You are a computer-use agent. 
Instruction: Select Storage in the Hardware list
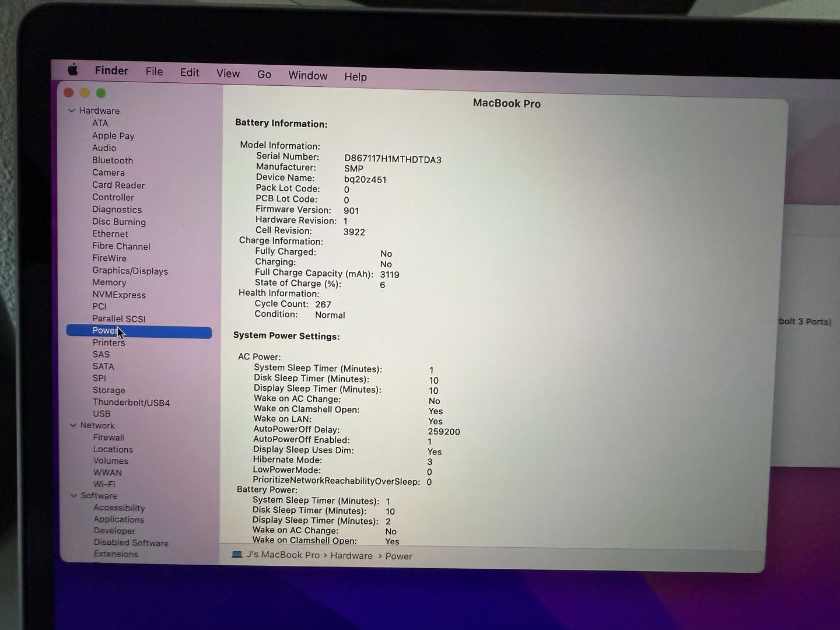(x=109, y=390)
